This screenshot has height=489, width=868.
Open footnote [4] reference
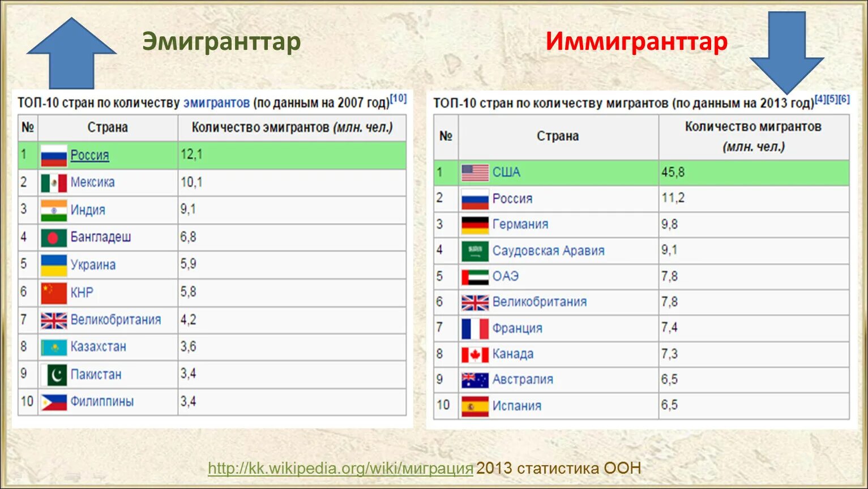(x=820, y=99)
